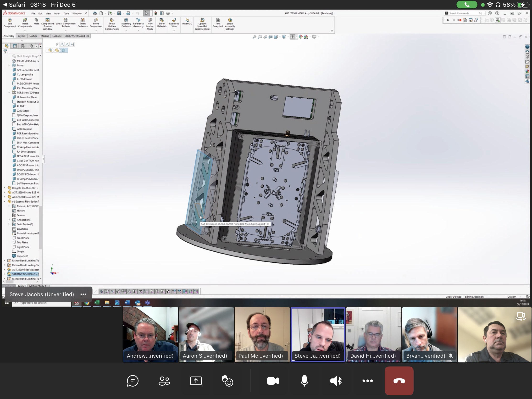Toggle the camera on or off

point(273,381)
